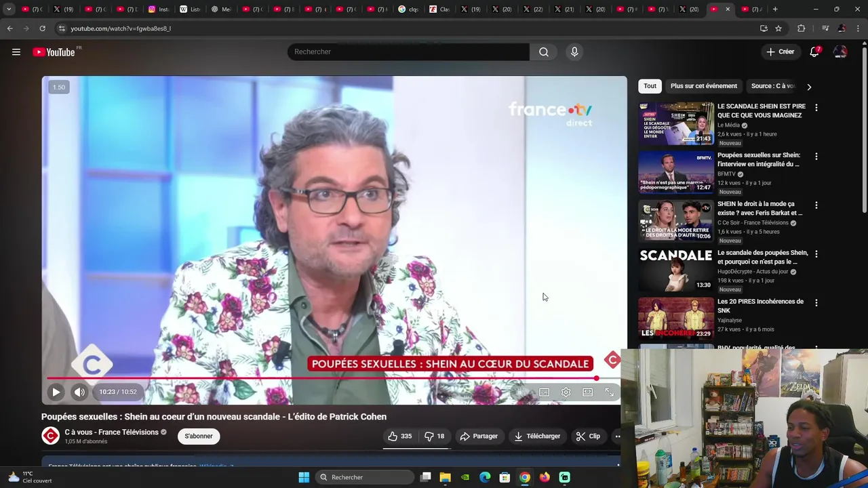Dislike the video with 18 dislikes

tap(434, 436)
